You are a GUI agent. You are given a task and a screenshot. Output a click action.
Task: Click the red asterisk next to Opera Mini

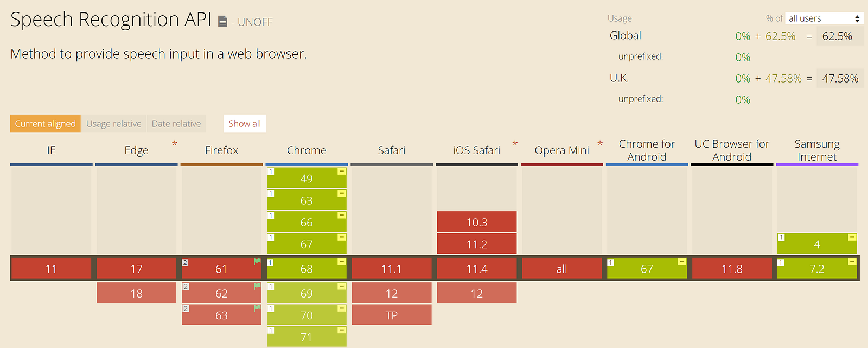pos(600,144)
